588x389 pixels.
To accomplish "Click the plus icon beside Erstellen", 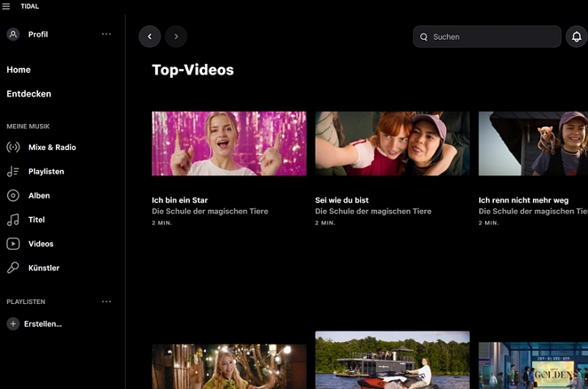I will point(13,324).
